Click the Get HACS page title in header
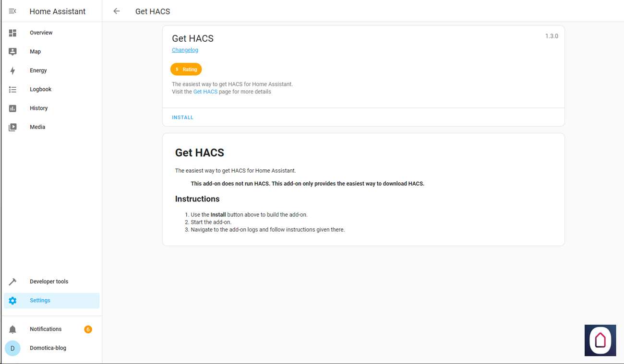Viewport: 624px width, 364px height. click(153, 12)
